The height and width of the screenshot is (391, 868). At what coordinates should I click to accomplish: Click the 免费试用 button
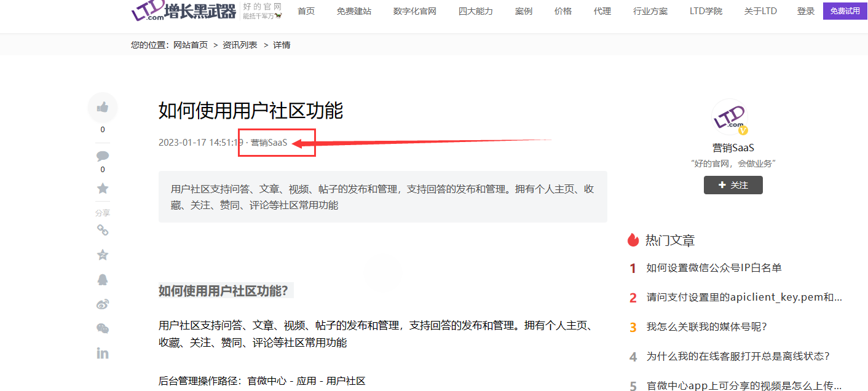(845, 11)
